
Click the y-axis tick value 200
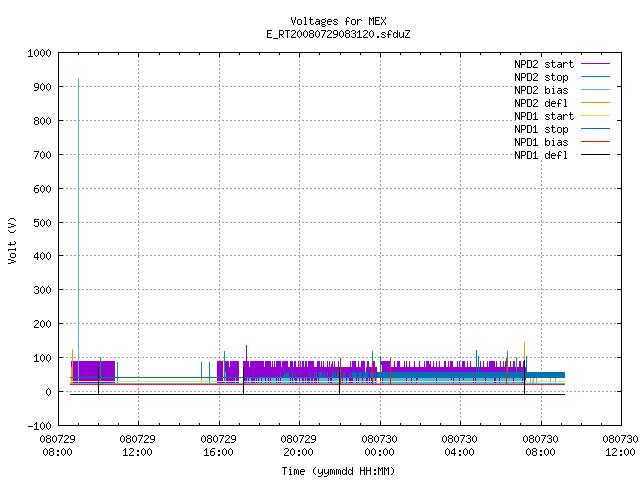click(x=42, y=324)
